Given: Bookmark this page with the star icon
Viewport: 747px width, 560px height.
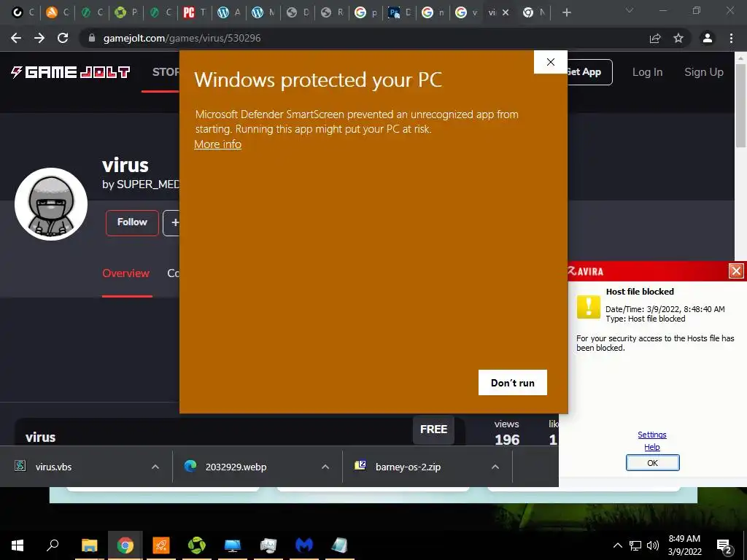Looking at the screenshot, I should pyautogui.click(x=678, y=38).
